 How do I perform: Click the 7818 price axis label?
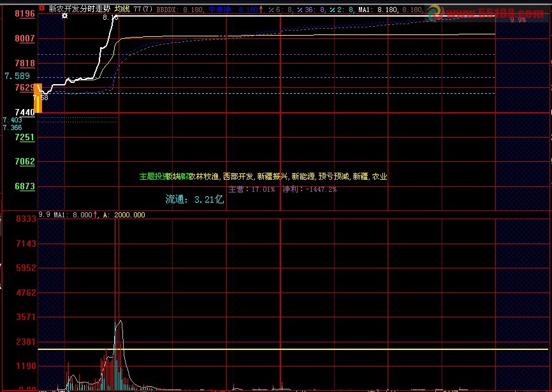point(25,63)
